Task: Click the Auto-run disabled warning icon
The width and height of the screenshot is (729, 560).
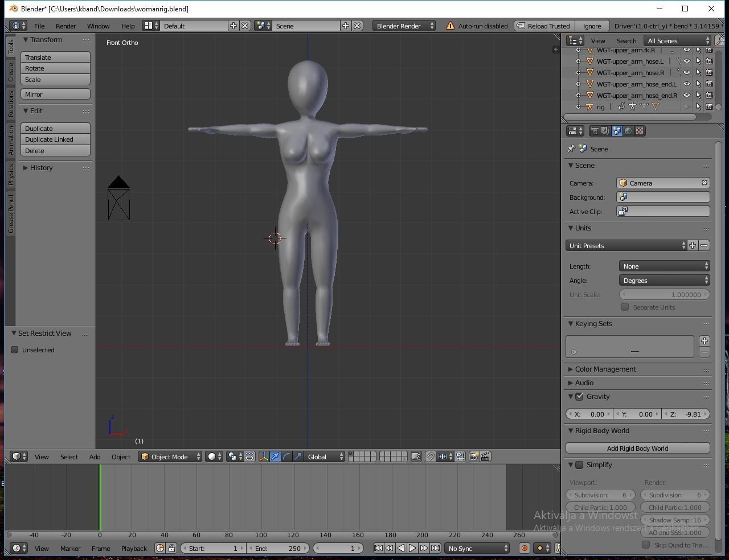Action: click(450, 26)
